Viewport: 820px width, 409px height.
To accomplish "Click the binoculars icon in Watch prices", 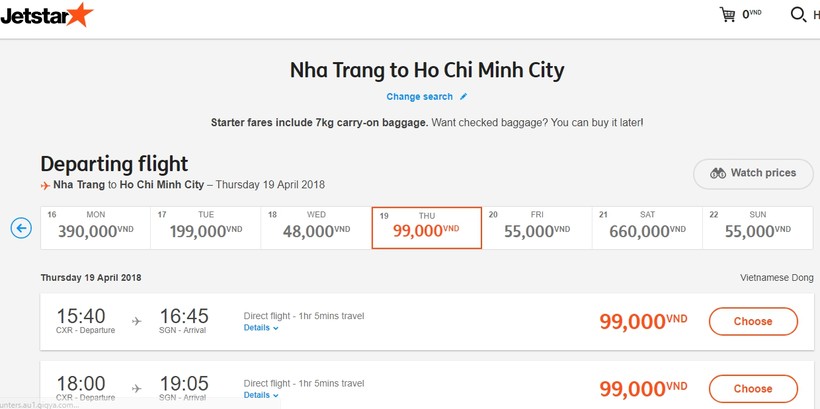I will click(x=718, y=173).
